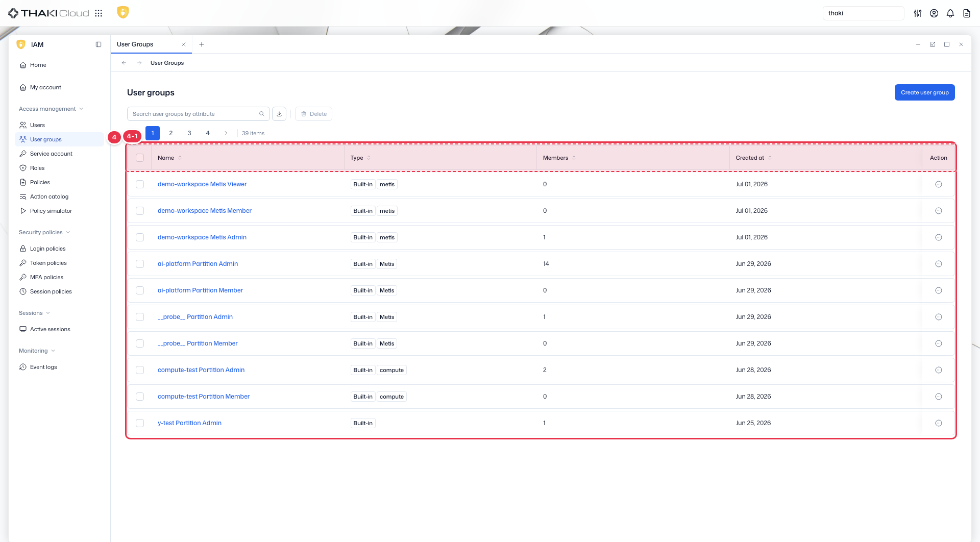Open action menu for demo-workspace Metis Viewer
This screenshot has height=542, width=980.
[939, 184]
